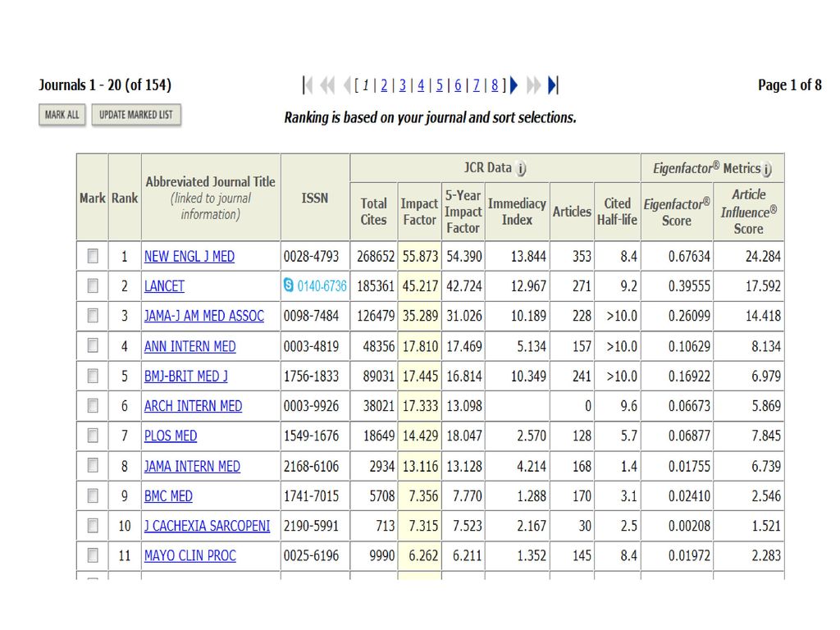
Task: Click the current page number 1
Action: [365, 85]
